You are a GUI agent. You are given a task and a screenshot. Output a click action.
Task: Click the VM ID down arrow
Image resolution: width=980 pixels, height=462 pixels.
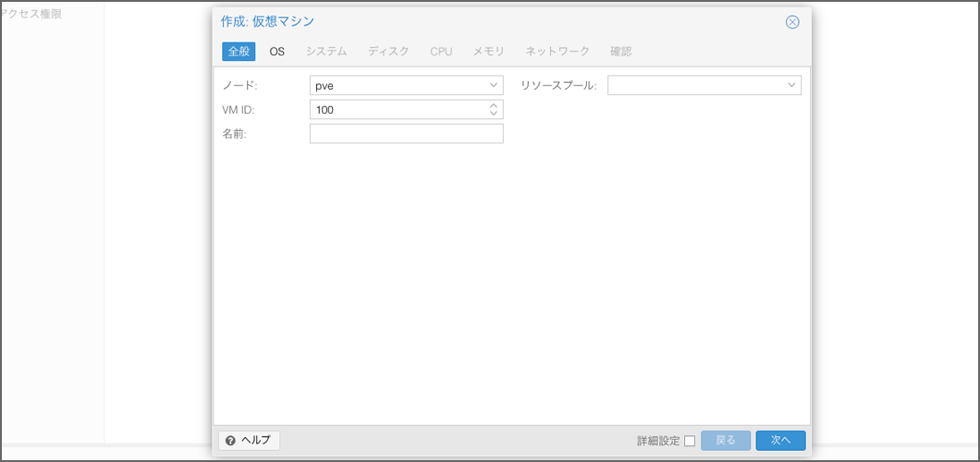(493, 114)
